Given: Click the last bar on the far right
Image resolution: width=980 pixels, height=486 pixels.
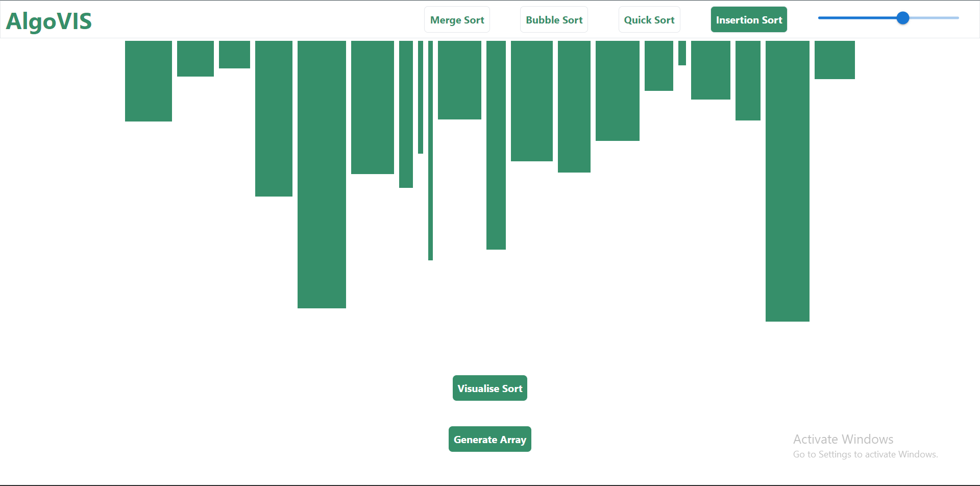Looking at the screenshot, I should tap(835, 60).
